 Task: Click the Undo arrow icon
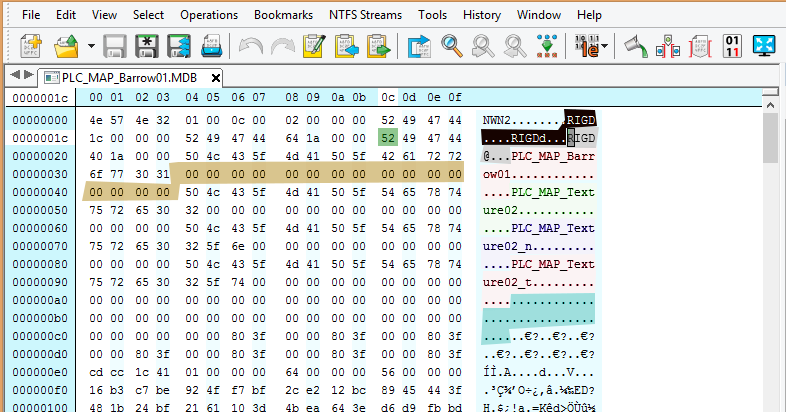(x=249, y=46)
